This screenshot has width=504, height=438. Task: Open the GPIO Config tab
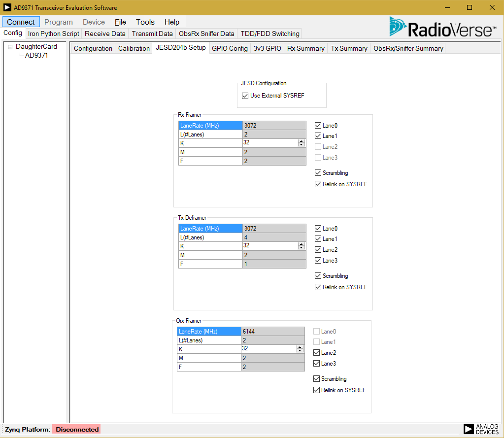(x=230, y=48)
